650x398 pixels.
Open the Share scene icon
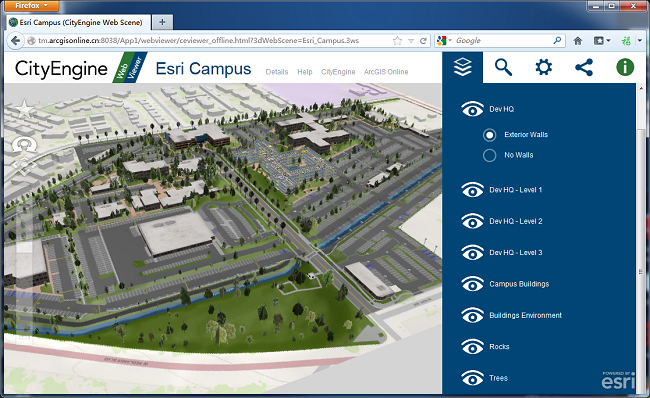[584, 67]
